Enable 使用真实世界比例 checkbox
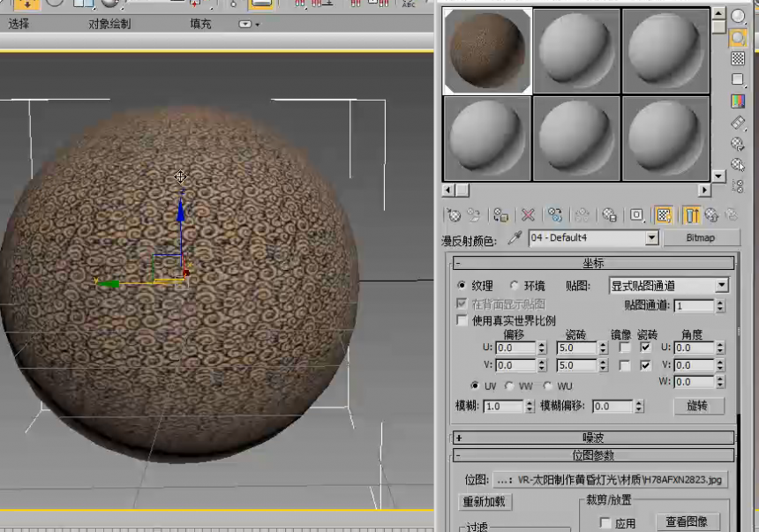Screen dimensions: 759x532 coord(462,320)
